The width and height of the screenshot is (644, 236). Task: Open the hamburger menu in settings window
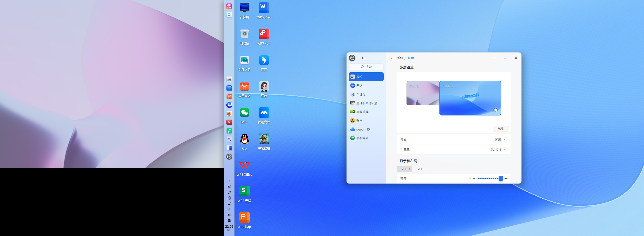(x=483, y=58)
